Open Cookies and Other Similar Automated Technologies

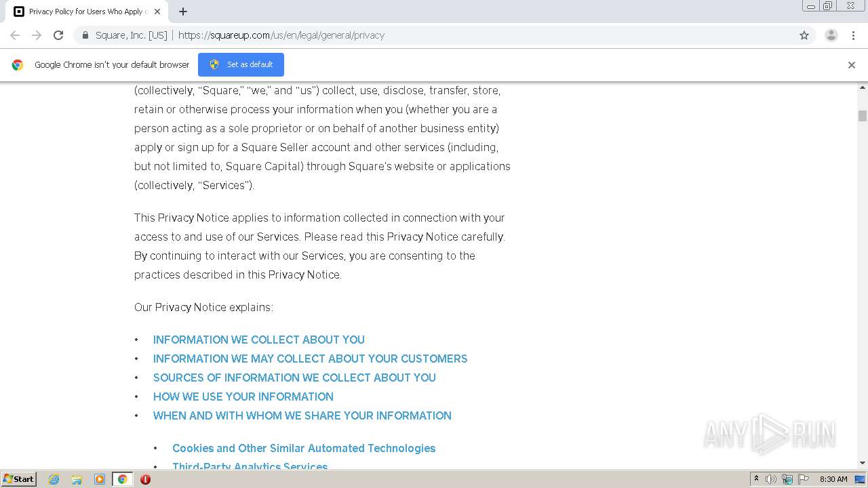tap(304, 448)
